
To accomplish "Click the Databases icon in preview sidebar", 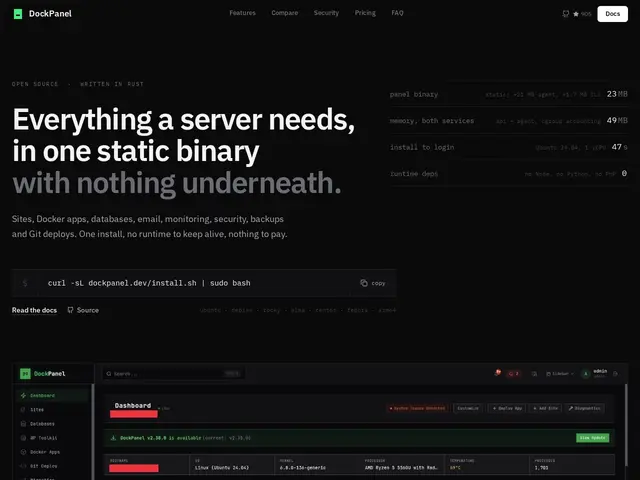I will (x=23, y=424).
